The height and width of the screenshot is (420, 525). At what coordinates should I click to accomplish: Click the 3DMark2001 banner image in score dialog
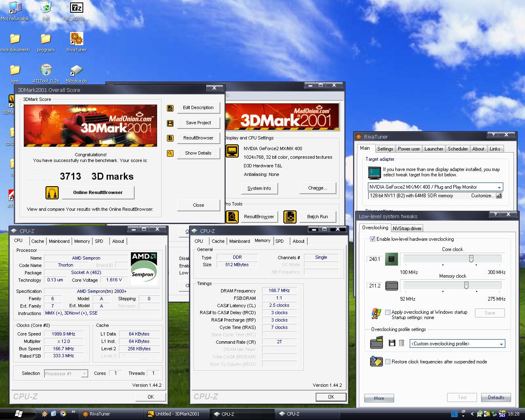point(90,126)
